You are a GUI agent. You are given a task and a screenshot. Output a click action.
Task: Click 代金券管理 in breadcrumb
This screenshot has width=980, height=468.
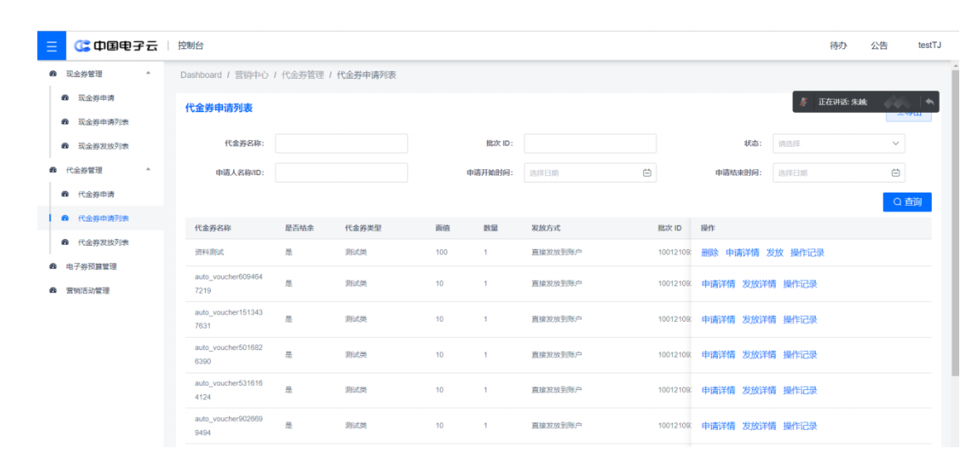click(303, 75)
